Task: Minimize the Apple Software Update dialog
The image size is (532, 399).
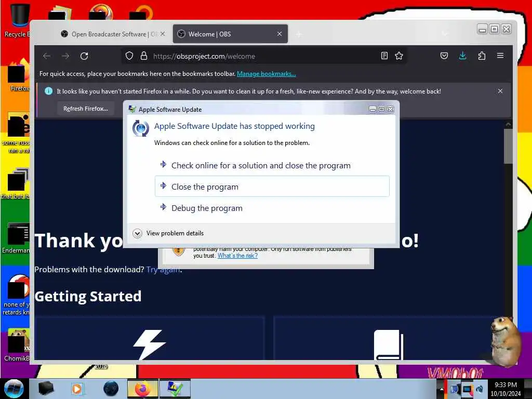Action: 373,109
